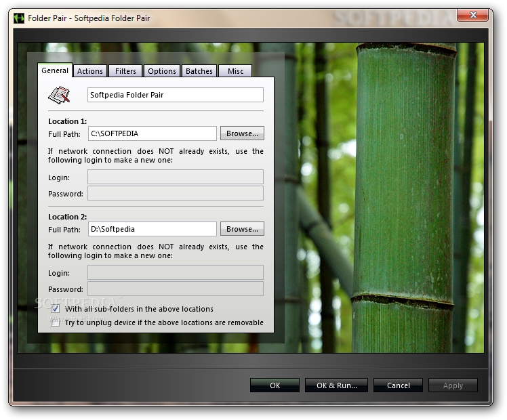This screenshot has width=507, height=420.
Task: Open the Actions tab
Action: [90, 71]
